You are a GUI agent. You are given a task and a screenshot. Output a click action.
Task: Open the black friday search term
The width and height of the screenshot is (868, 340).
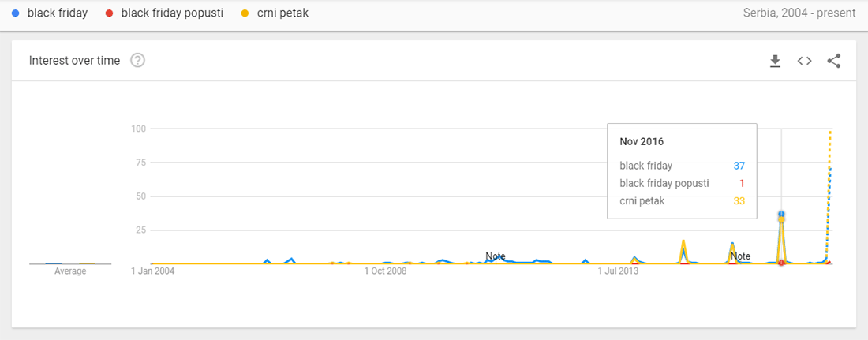click(58, 13)
